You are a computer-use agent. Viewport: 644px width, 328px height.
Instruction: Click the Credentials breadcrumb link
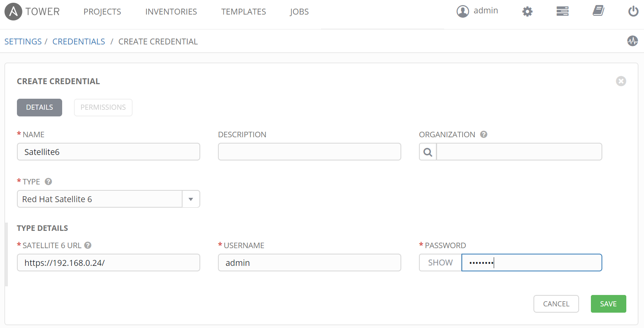click(x=79, y=42)
